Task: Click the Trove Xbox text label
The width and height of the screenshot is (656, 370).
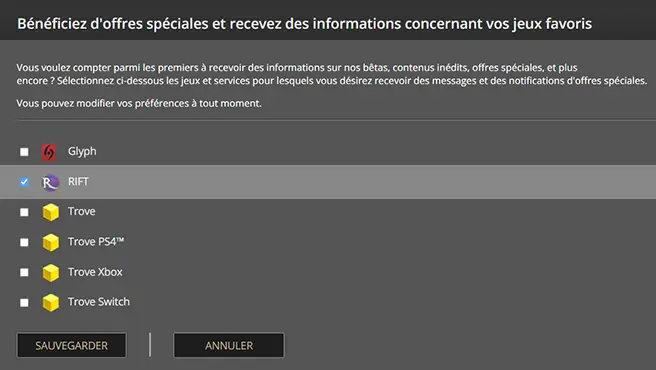Action: tap(95, 272)
